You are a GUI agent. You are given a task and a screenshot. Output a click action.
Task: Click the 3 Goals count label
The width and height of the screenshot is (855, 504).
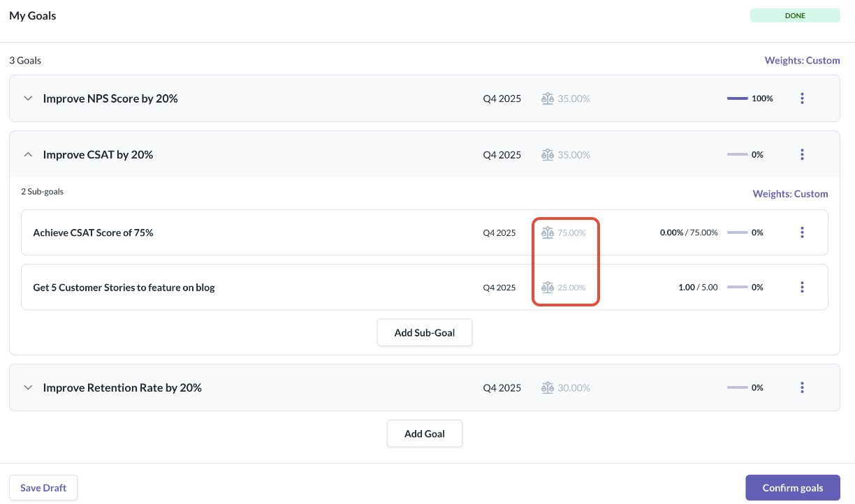[x=25, y=61]
